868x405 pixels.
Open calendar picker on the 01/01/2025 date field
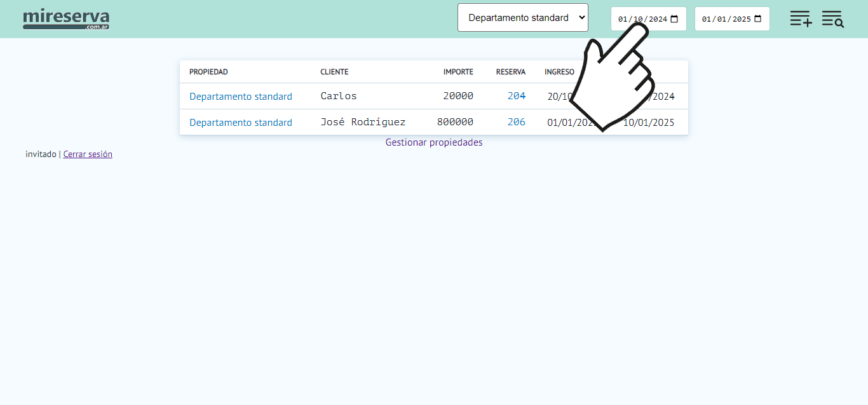click(758, 19)
